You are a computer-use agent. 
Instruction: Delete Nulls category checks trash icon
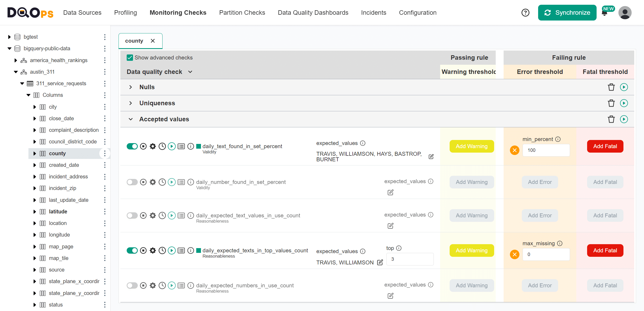pyautogui.click(x=611, y=87)
